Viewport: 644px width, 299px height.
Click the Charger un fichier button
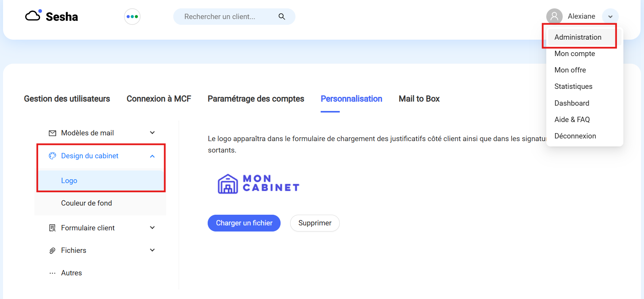(x=244, y=223)
